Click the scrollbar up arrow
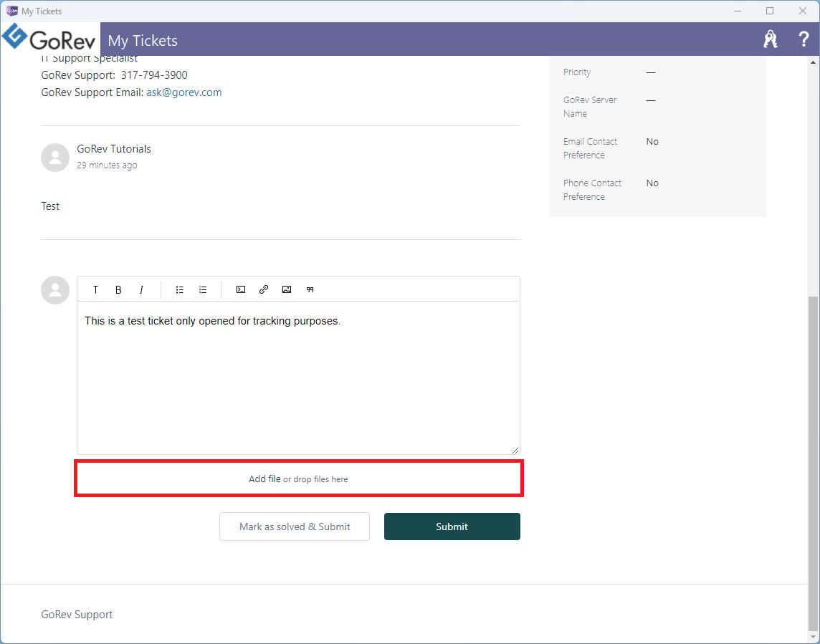 [x=814, y=62]
